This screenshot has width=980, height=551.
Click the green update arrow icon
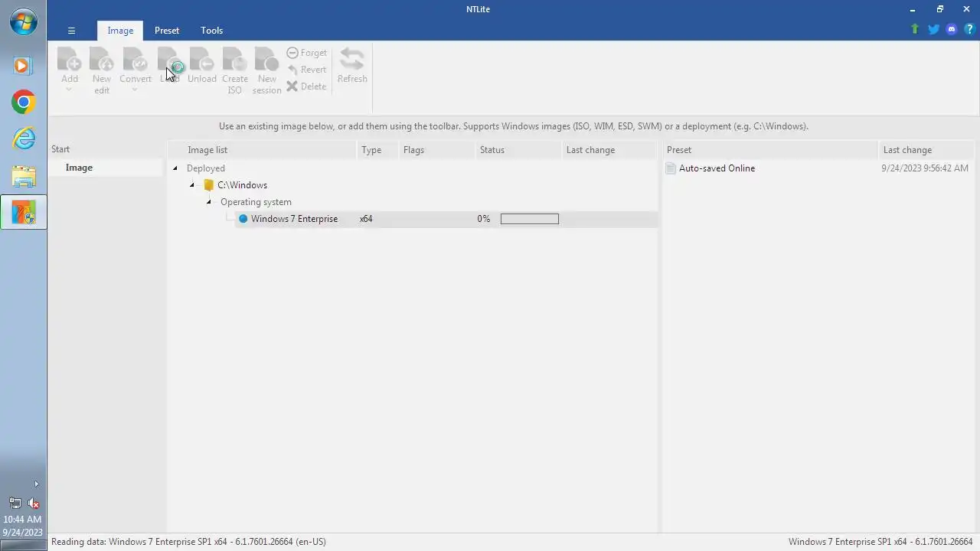coord(915,29)
